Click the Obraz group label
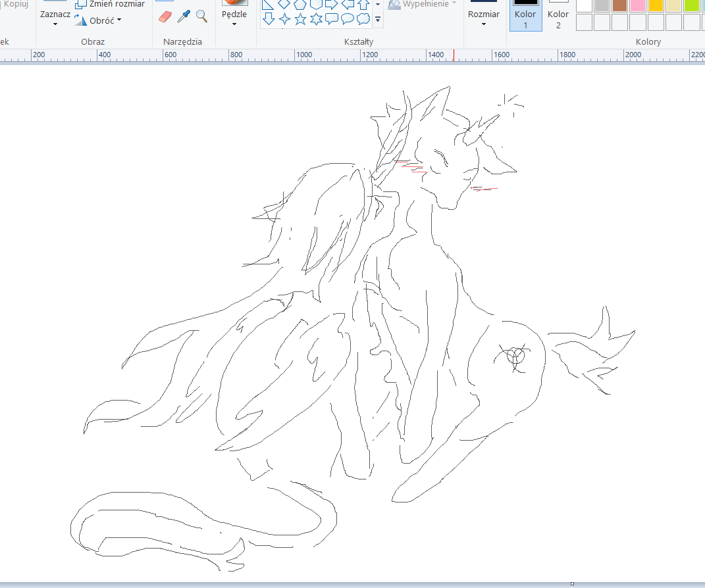Viewport: 705px width, 588px height. [x=93, y=42]
